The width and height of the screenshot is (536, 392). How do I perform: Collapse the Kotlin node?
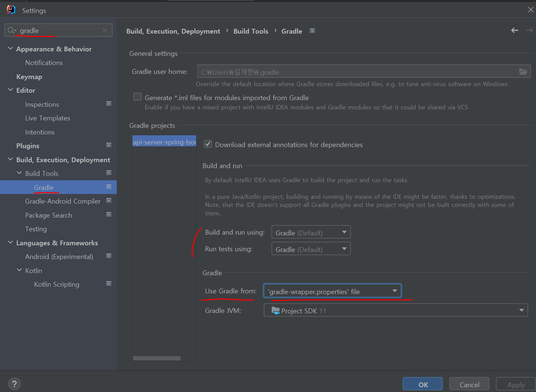(19, 270)
